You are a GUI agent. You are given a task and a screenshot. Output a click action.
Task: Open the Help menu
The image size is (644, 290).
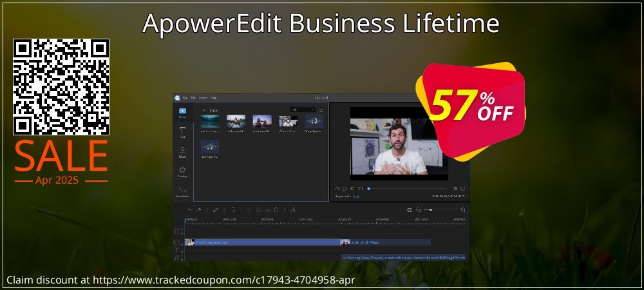[214, 98]
